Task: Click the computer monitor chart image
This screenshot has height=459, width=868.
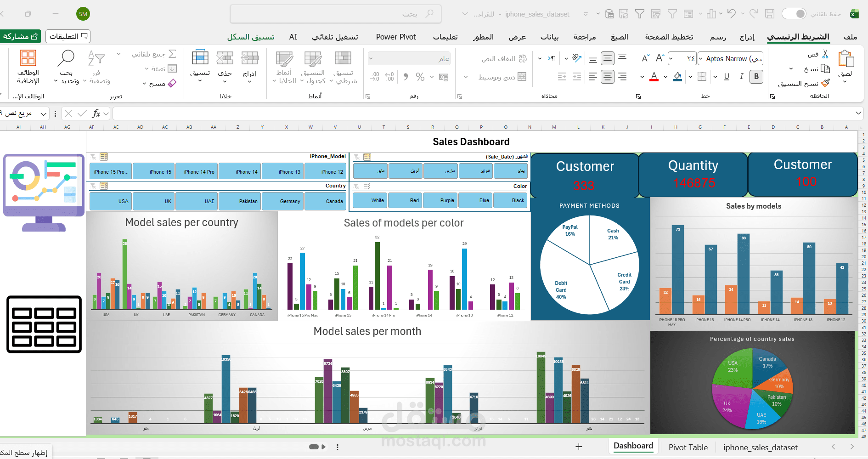Action: tap(44, 193)
